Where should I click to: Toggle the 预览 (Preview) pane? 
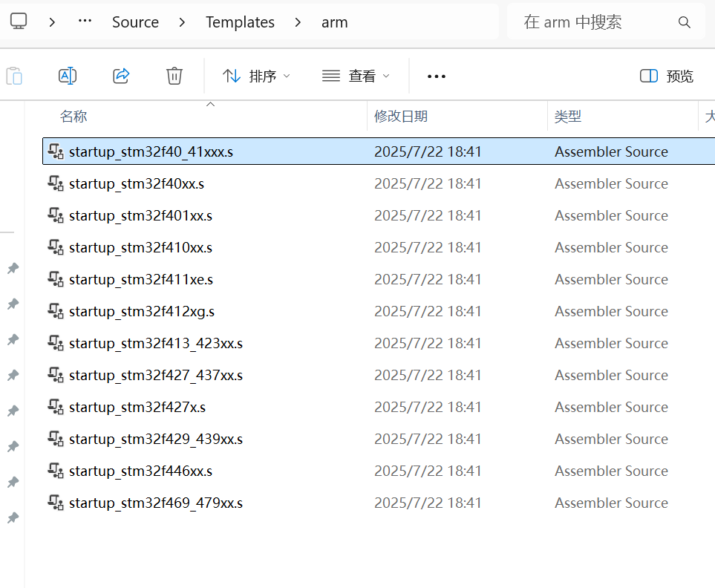666,75
